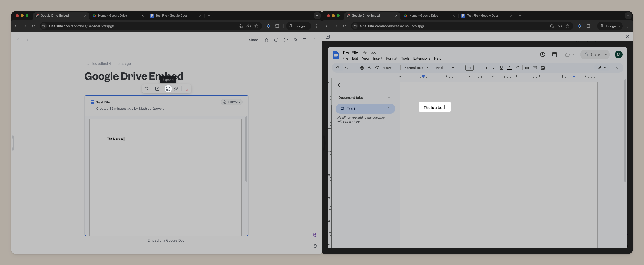Open the outline list icon in Slite header

pyautogui.click(x=305, y=40)
